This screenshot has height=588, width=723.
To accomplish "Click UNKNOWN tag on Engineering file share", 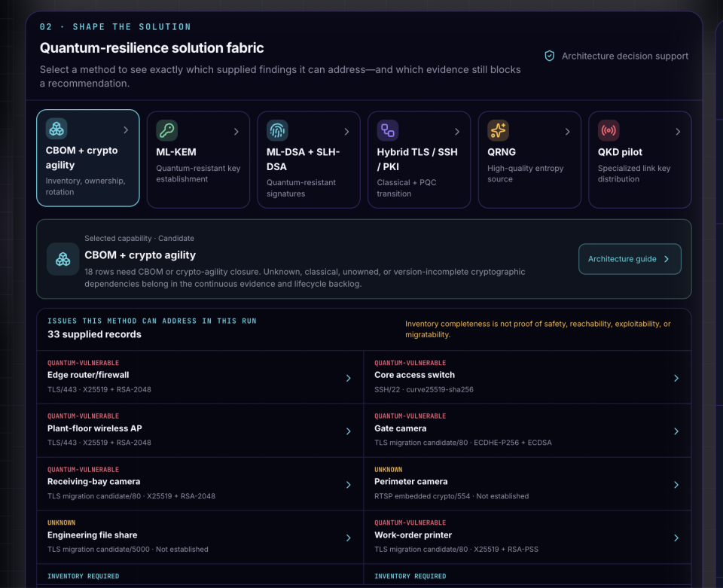I will pyautogui.click(x=61, y=522).
